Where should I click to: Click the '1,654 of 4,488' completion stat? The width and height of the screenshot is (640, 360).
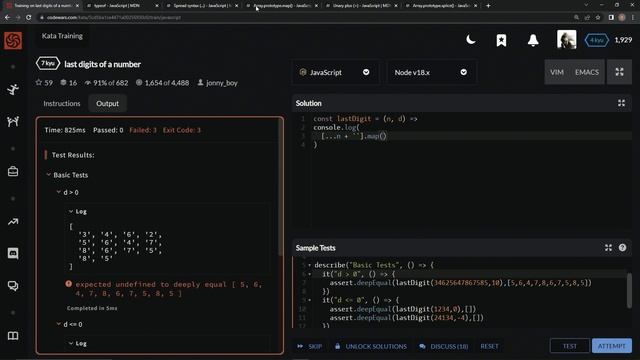[x=162, y=83]
